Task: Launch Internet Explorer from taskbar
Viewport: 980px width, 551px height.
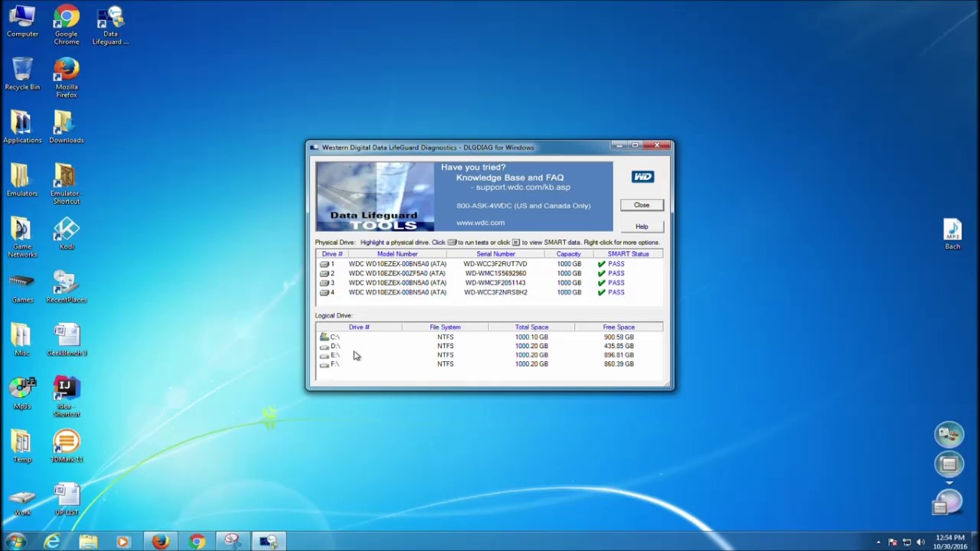Action: [52, 542]
